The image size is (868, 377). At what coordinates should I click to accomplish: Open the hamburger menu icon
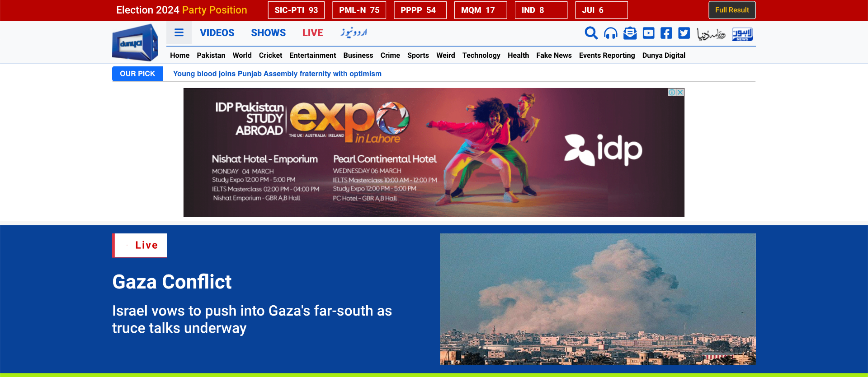point(179,33)
